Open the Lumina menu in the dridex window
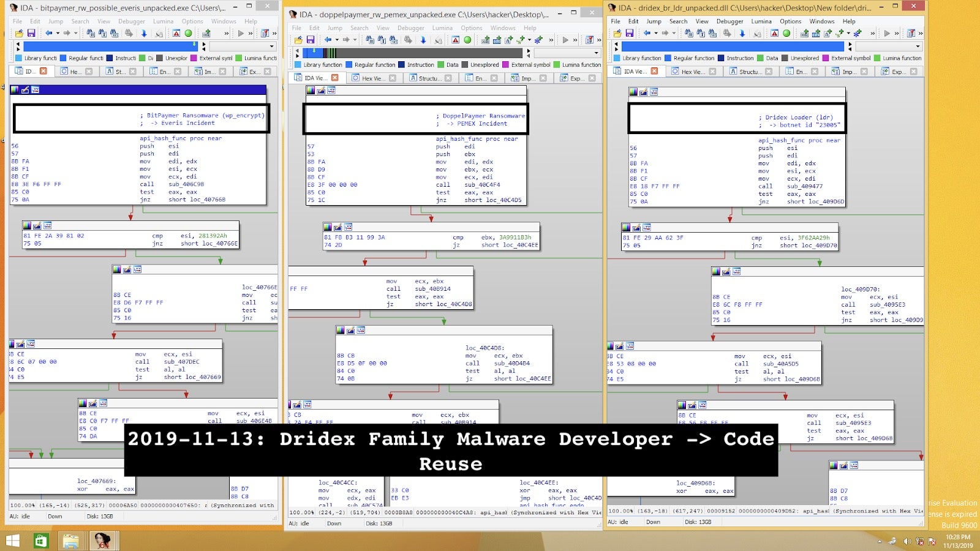Image resolution: width=980 pixels, height=551 pixels. (761, 21)
